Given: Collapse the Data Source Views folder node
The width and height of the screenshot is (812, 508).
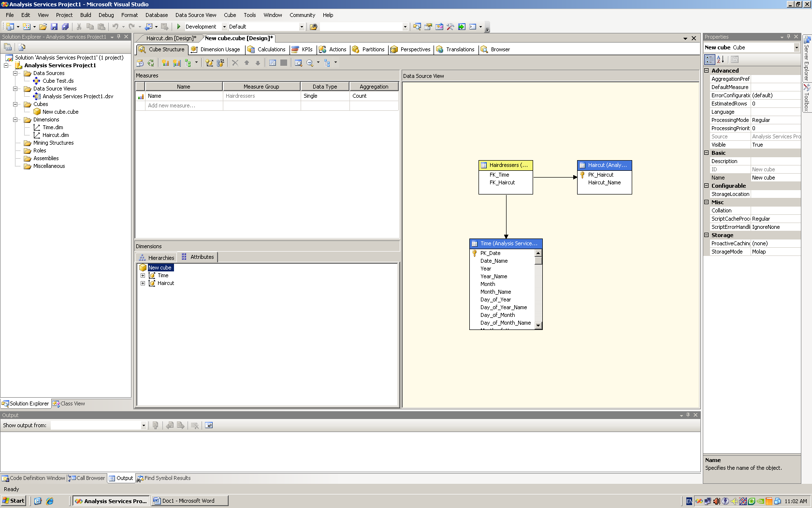Looking at the screenshot, I should coord(15,89).
